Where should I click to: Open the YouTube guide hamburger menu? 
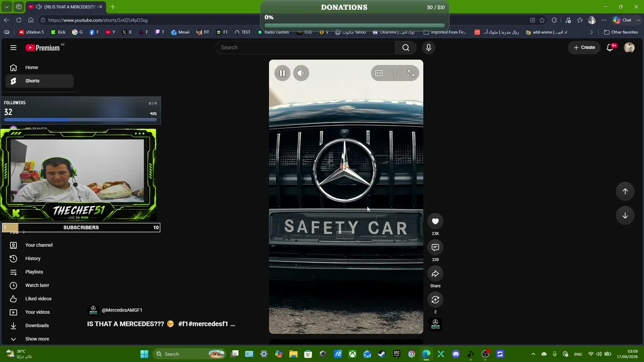[14, 48]
